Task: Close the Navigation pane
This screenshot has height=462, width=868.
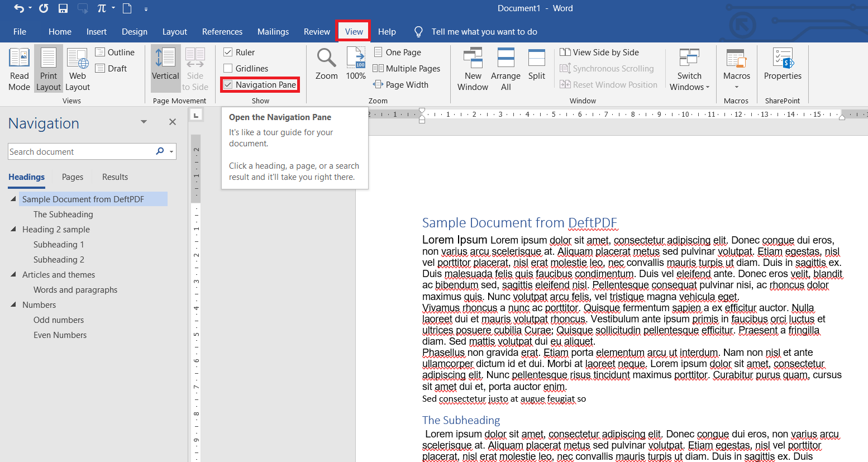Action: click(173, 122)
